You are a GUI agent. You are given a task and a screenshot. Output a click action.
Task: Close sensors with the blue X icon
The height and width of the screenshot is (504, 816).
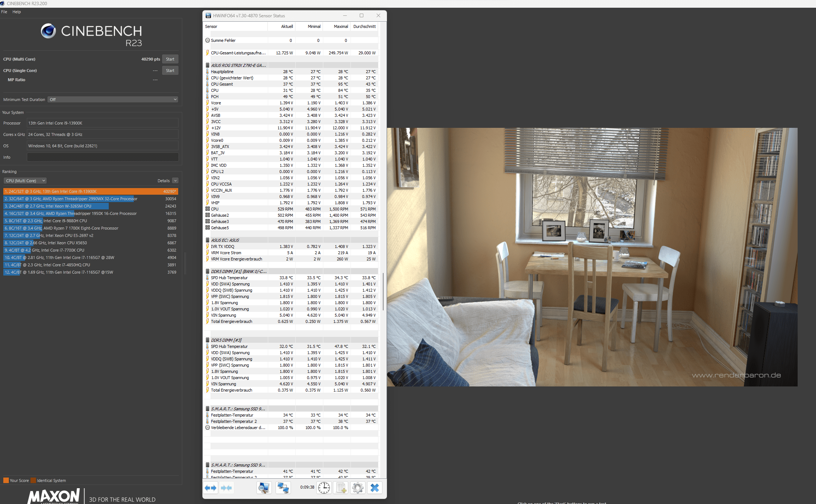pyautogui.click(x=375, y=488)
